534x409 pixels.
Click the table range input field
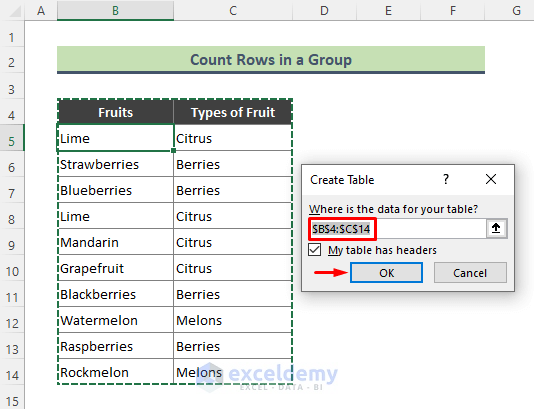point(398,229)
